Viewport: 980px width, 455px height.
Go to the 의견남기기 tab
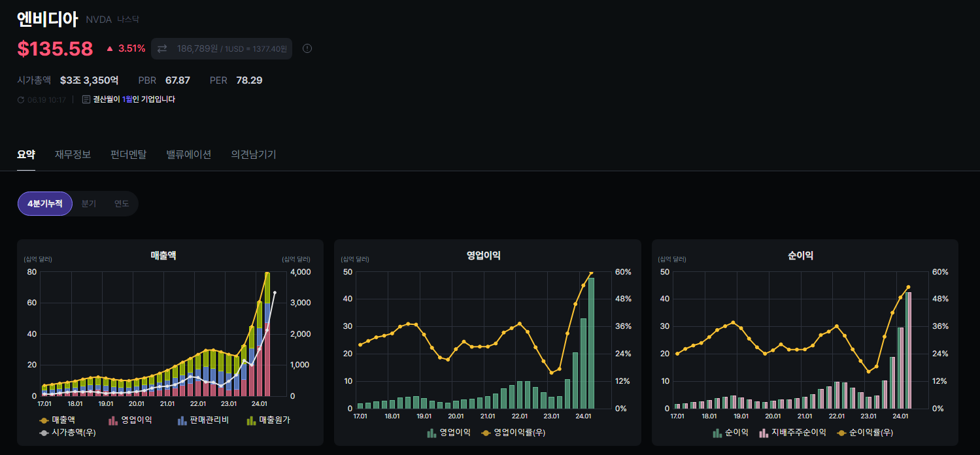coord(254,155)
